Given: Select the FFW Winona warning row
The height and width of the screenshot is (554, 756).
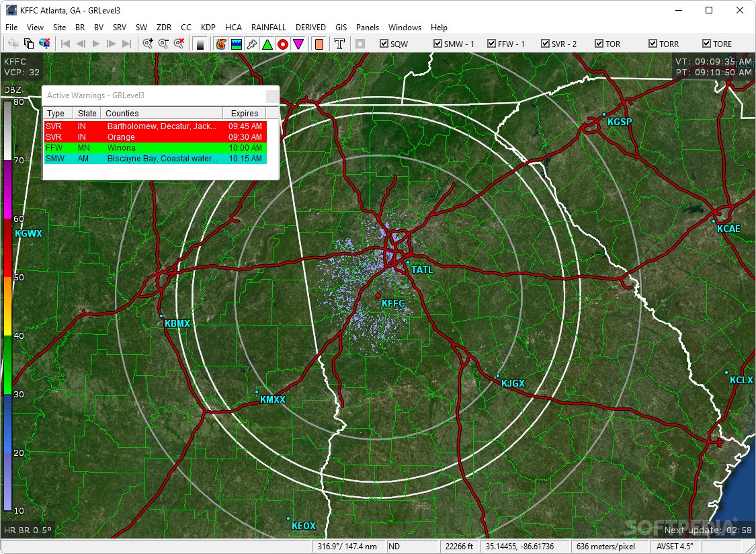Looking at the screenshot, I should point(155,148).
